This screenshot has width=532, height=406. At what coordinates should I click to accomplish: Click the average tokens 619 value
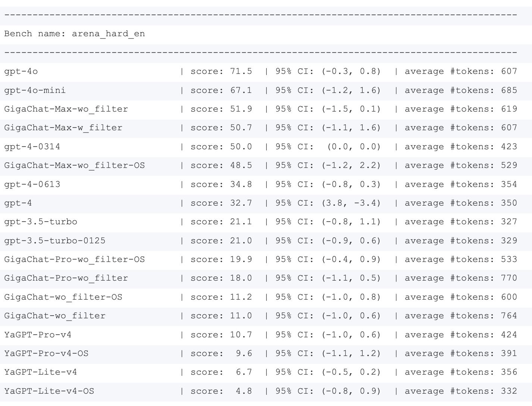pos(509,109)
